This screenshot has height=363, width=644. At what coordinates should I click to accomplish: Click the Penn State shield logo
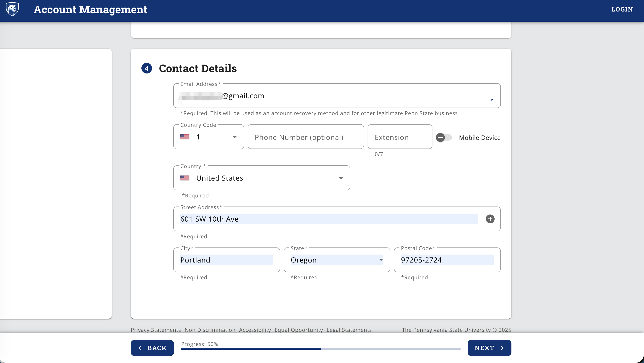click(x=12, y=9)
